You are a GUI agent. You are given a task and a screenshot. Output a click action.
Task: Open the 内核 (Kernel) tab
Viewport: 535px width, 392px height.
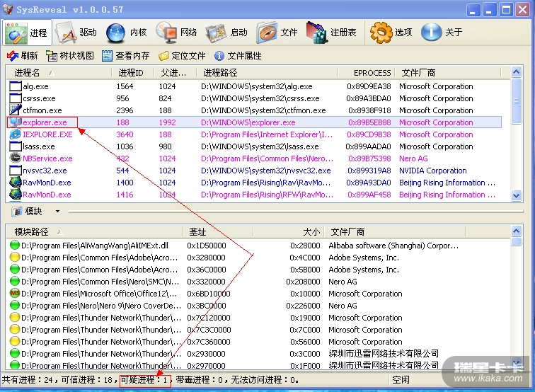(x=127, y=33)
